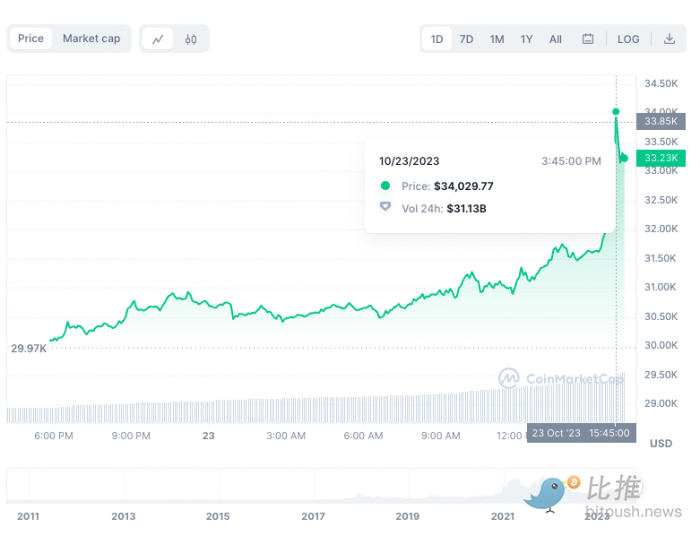This screenshot has width=700, height=536.
Task: Click 2017 on the range navigator
Action: [313, 516]
